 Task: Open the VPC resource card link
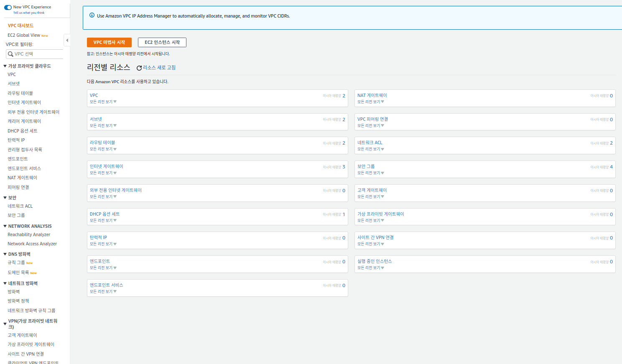point(94,95)
